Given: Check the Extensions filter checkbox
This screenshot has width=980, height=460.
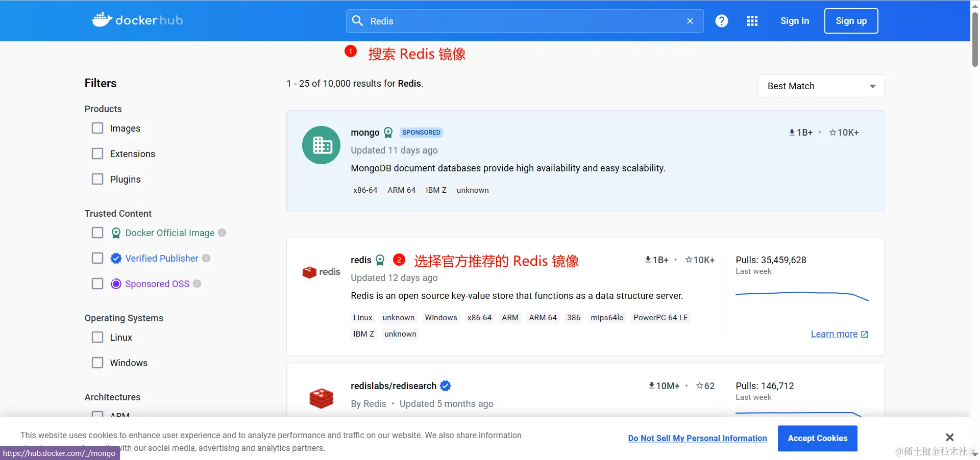Looking at the screenshot, I should (x=97, y=154).
